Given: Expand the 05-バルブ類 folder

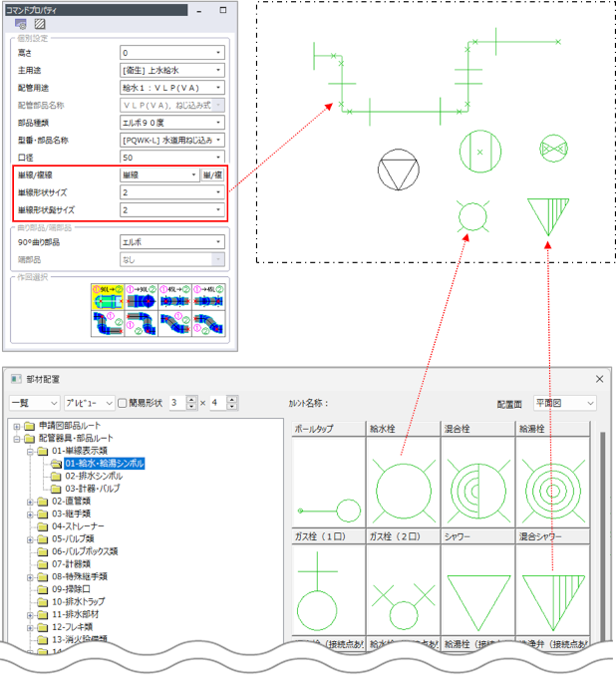Looking at the screenshot, I should (x=30, y=538).
